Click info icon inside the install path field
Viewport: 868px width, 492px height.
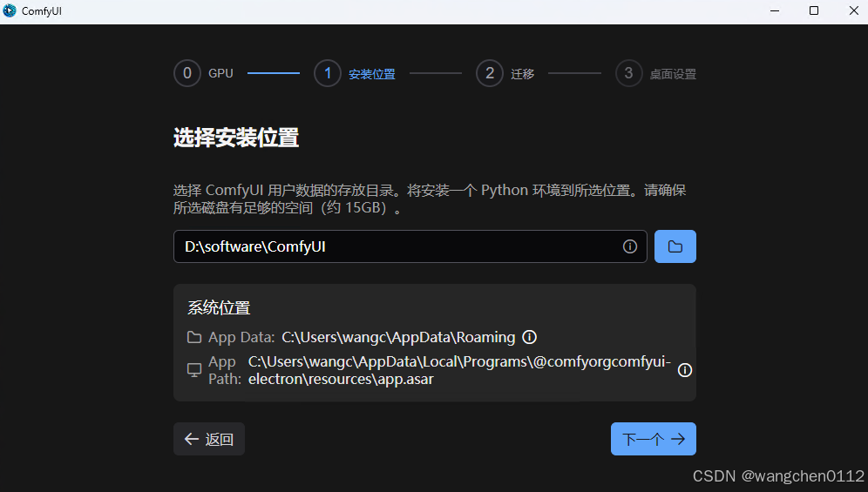coord(630,246)
